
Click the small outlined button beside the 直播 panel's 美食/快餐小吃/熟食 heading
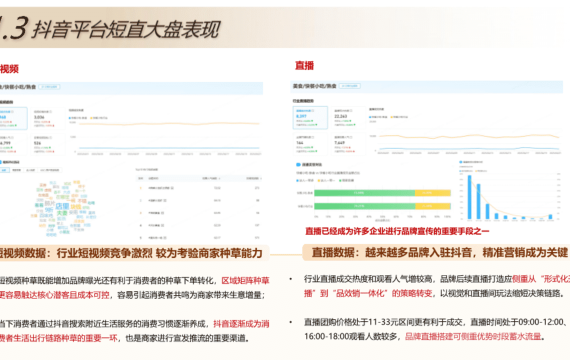point(350,86)
